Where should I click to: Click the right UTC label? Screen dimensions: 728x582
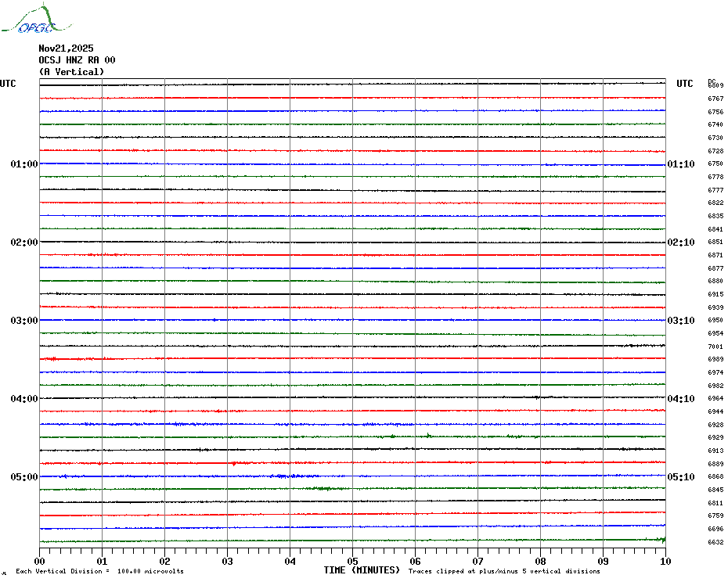[684, 84]
